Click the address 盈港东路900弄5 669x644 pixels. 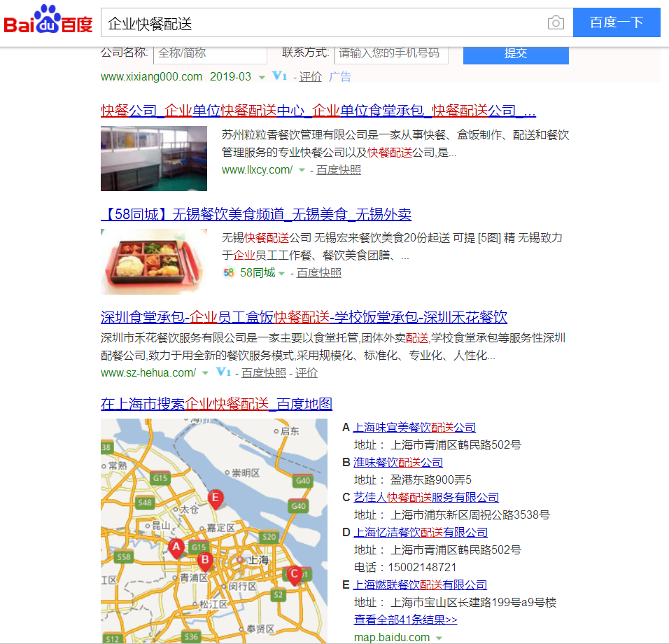pyautogui.click(x=431, y=479)
